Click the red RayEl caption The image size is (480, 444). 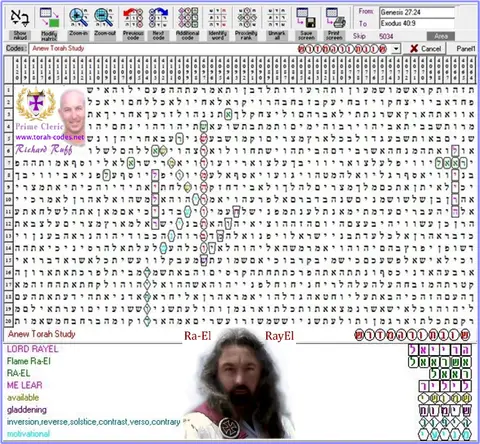280,336
